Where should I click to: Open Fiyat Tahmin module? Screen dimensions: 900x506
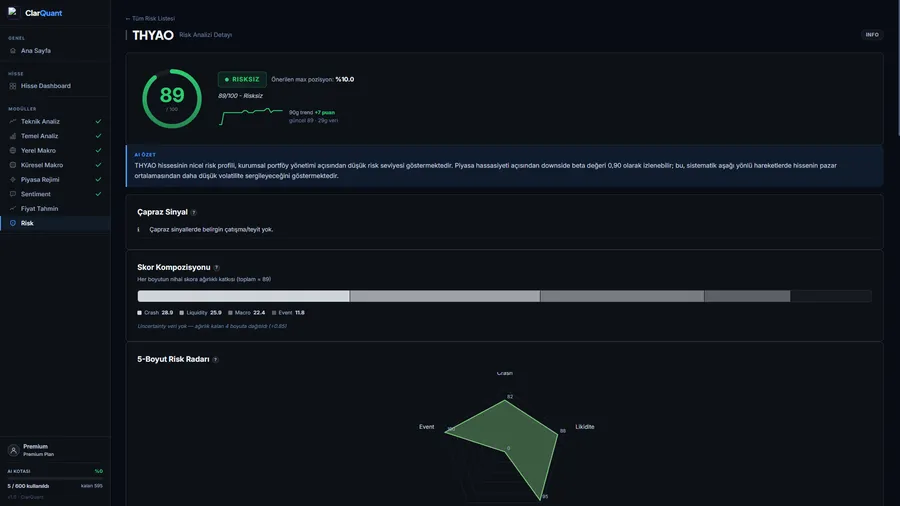pos(55,208)
